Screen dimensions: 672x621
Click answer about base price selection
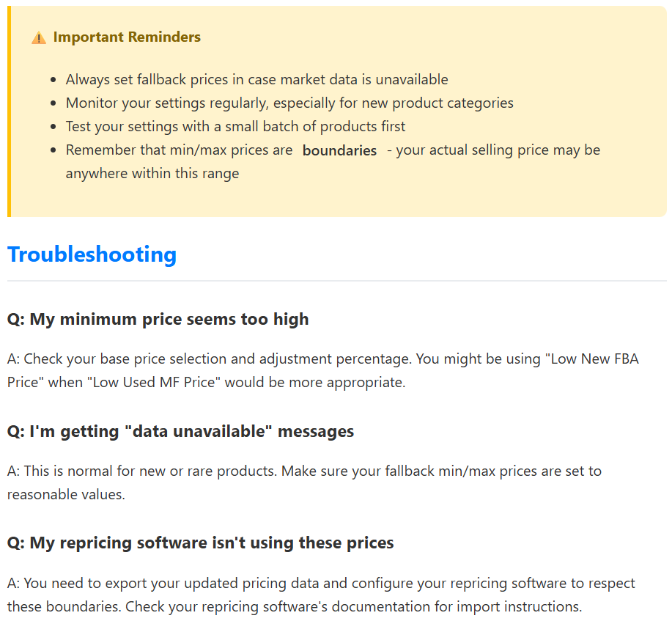point(322,370)
